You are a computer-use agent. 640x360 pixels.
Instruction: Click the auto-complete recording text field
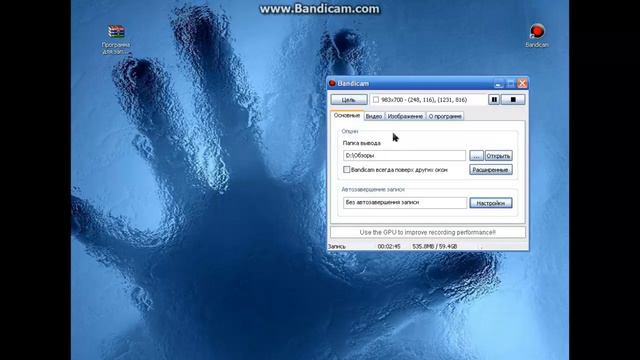click(405, 202)
